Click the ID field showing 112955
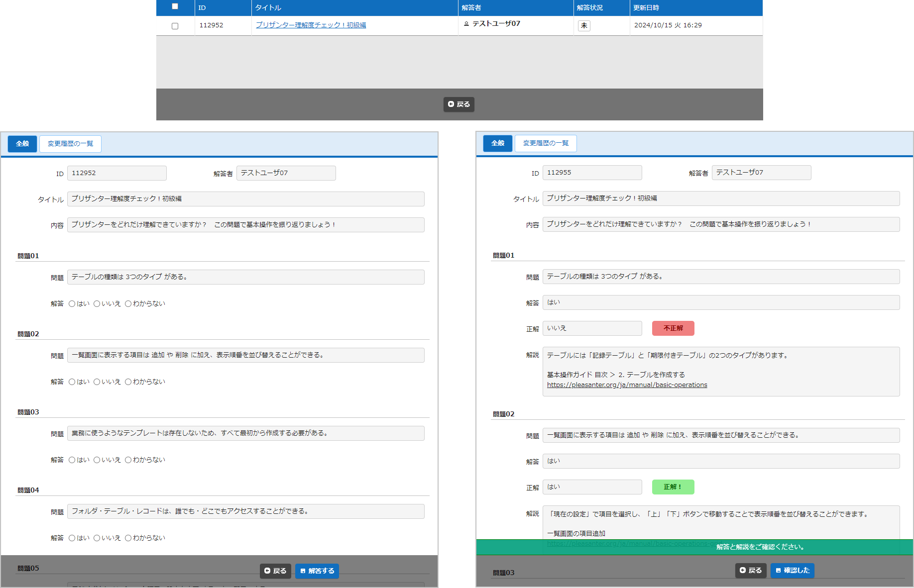Image resolution: width=914 pixels, height=588 pixels. click(x=592, y=173)
